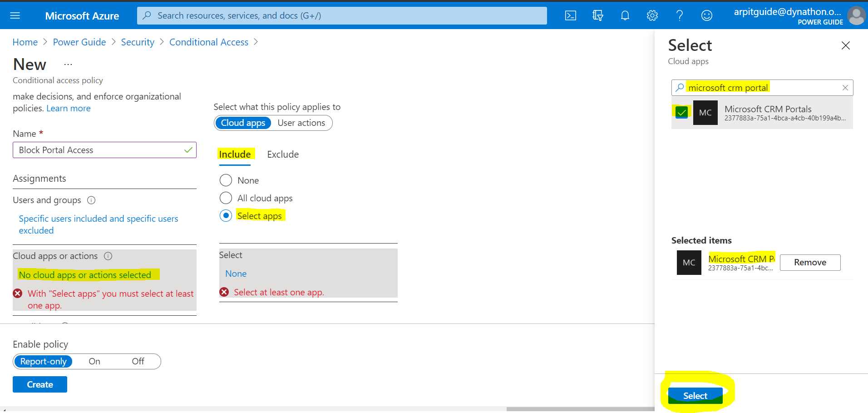This screenshot has height=413, width=868.
Task: Click the cloud apps search field
Action: 762,88
